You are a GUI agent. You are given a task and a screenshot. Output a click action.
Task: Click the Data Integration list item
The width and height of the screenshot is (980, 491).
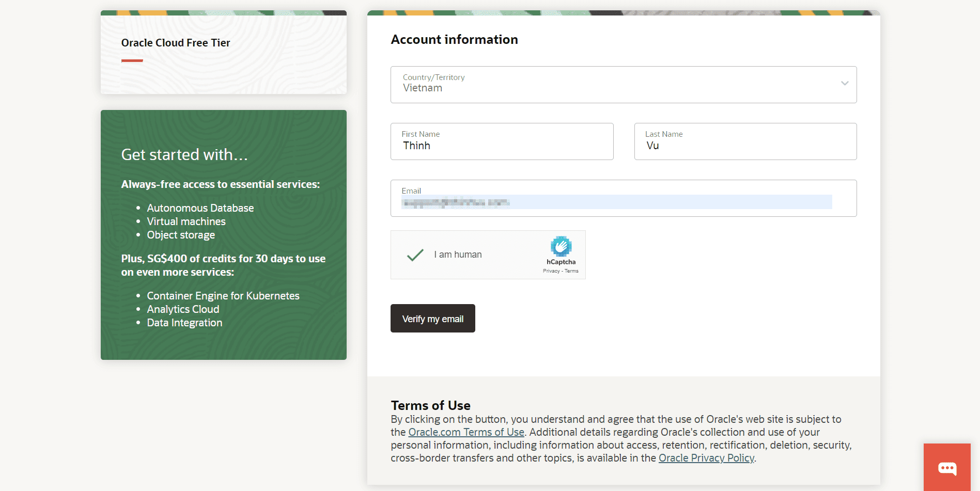184,323
